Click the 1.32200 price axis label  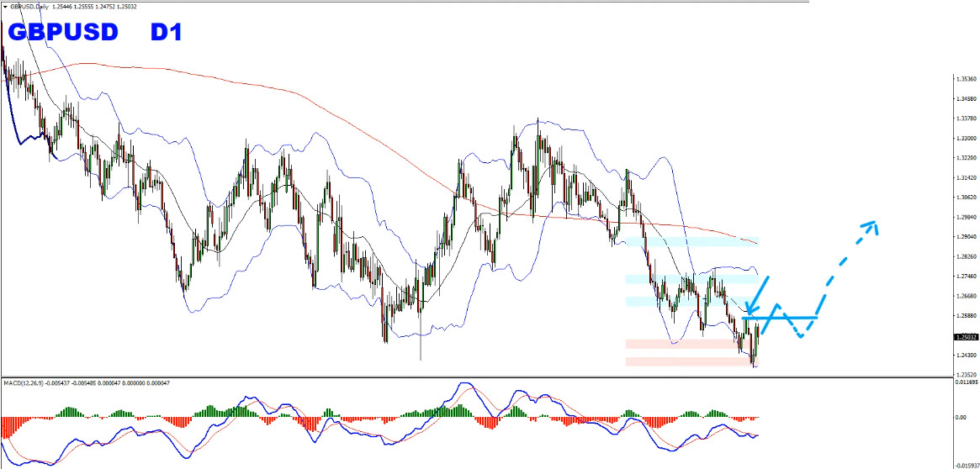click(x=966, y=158)
